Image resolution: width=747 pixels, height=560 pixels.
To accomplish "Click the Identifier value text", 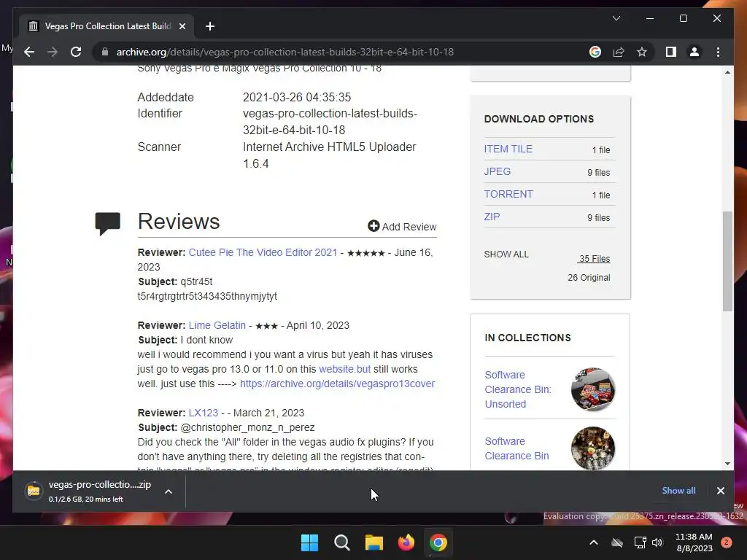I will (x=330, y=122).
